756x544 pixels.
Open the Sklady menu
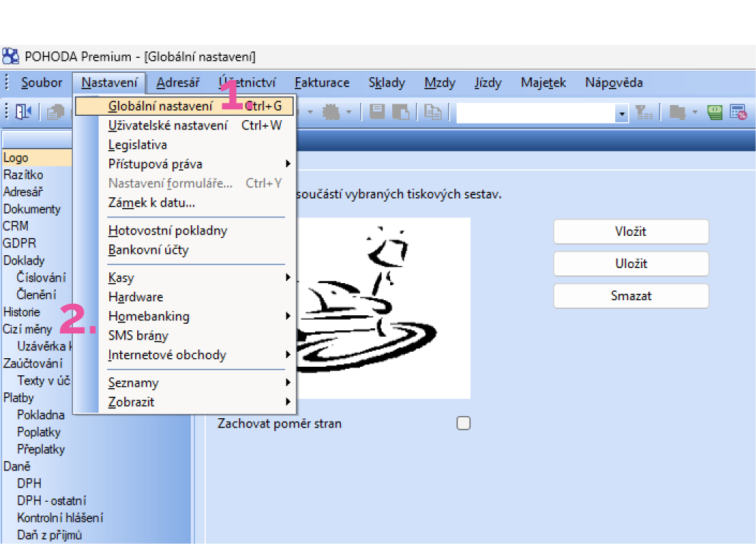[387, 82]
